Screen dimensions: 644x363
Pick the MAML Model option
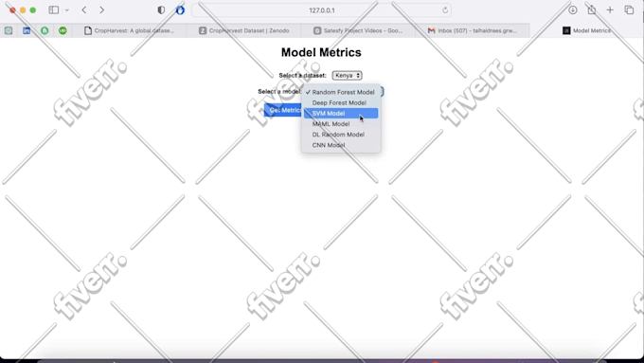[341, 124]
